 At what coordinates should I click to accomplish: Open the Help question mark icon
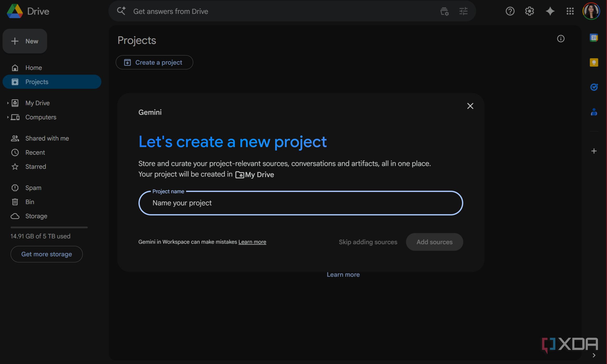510,11
